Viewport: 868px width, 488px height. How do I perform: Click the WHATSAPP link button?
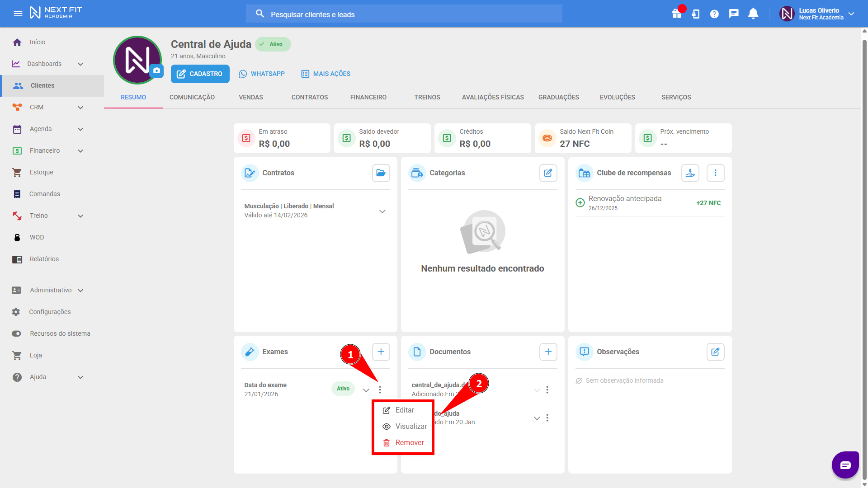[x=262, y=74]
